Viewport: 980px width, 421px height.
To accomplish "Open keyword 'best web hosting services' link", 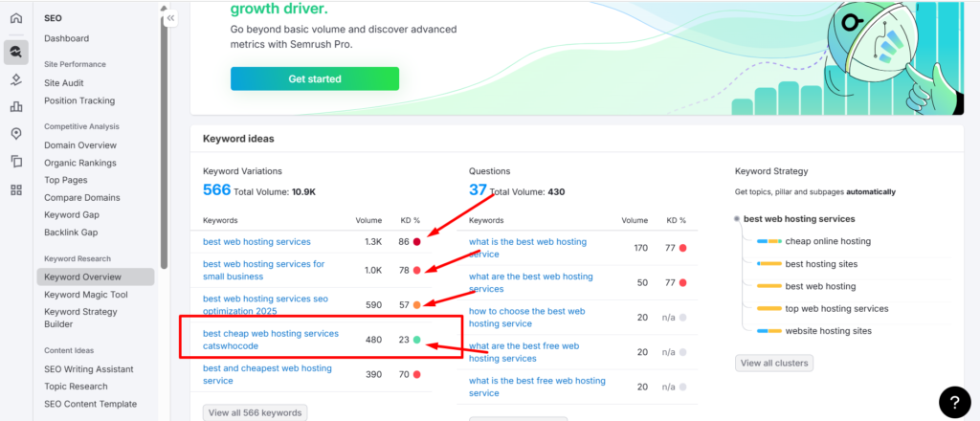I will [x=256, y=242].
